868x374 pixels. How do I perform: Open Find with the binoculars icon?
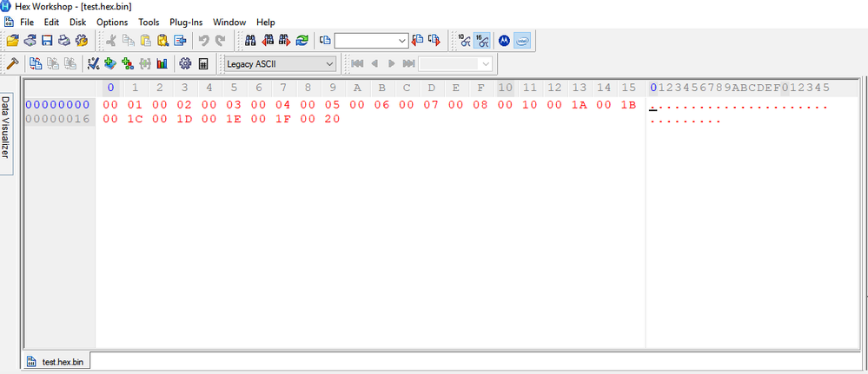tap(250, 41)
